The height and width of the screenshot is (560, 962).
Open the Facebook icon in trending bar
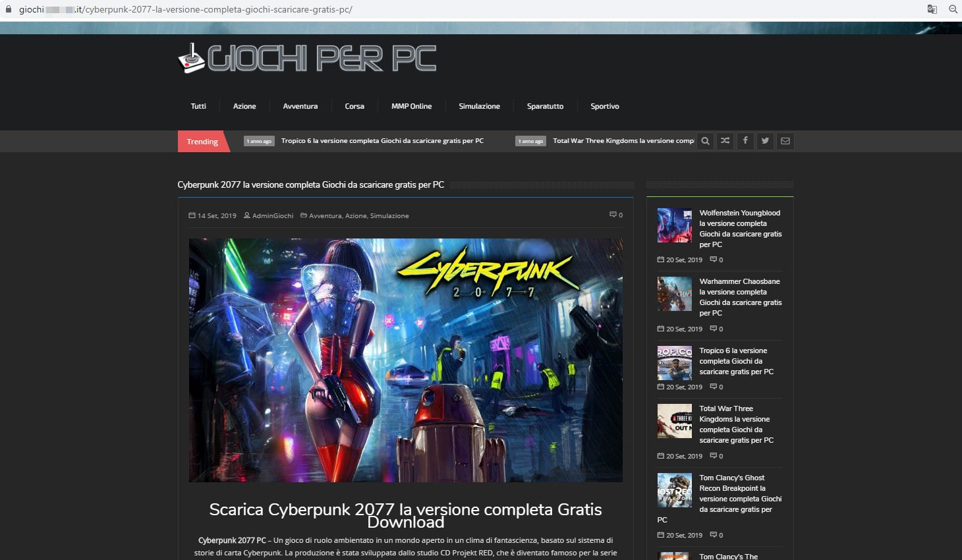click(745, 141)
